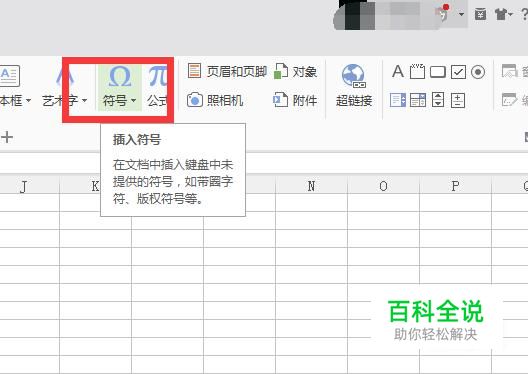
Task: Insert a list box form control
Action: [x=398, y=100]
